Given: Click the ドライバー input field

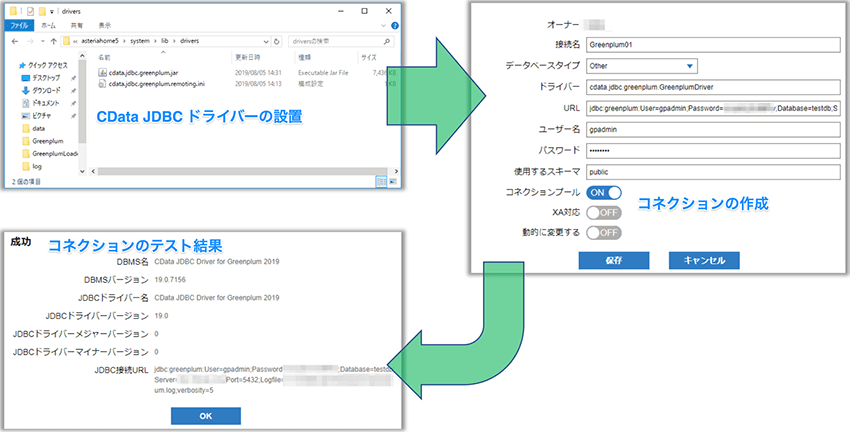Looking at the screenshot, I should (x=713, y=87).
